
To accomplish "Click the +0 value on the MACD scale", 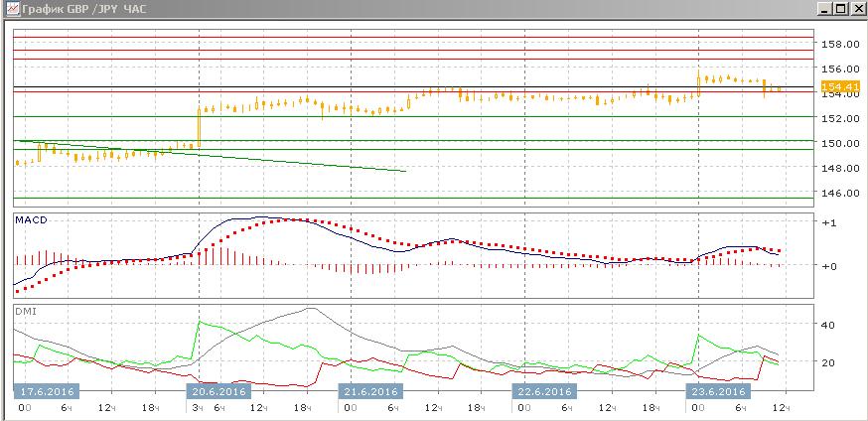I will tap(828, 266).
